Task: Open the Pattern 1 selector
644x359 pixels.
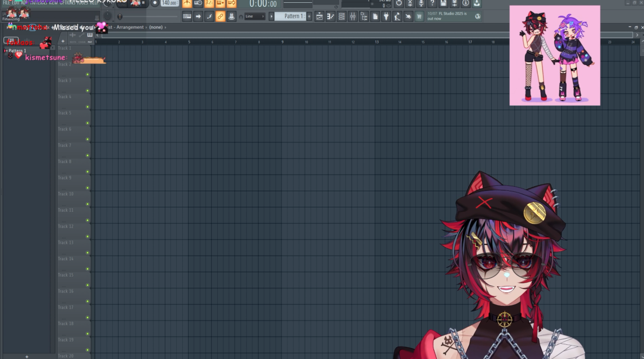Action: pyautogui.click(x=290, y=16)
